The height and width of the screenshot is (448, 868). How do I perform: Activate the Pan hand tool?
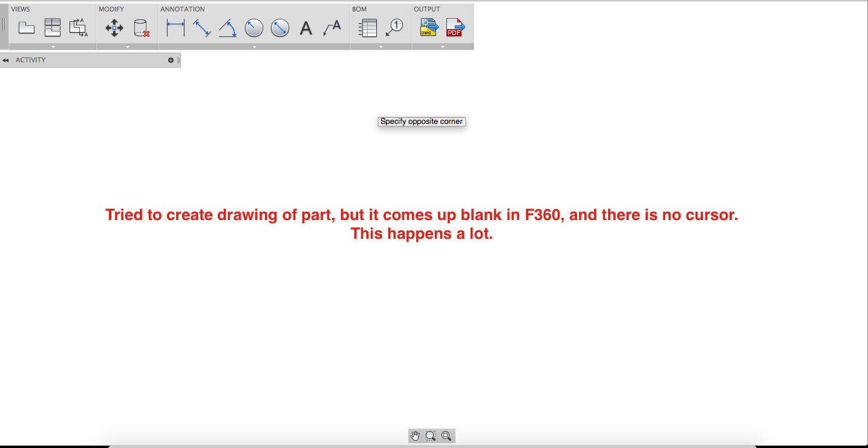(416, 436)
